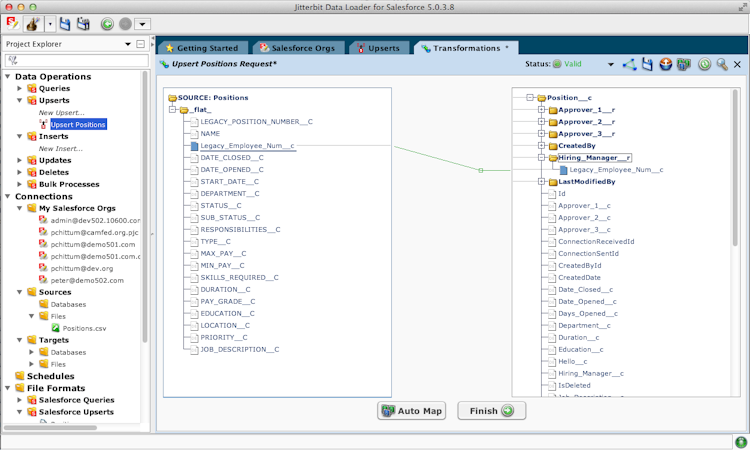The image size is (750, 450).
Task: Click the gray Forward toolbar button
Action: click(x=125, y=23)
